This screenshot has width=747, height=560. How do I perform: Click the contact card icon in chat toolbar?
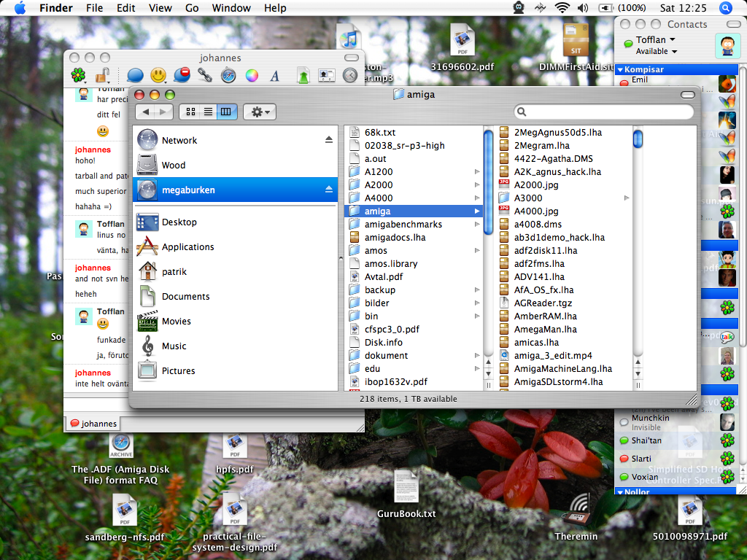coord(326,75)
